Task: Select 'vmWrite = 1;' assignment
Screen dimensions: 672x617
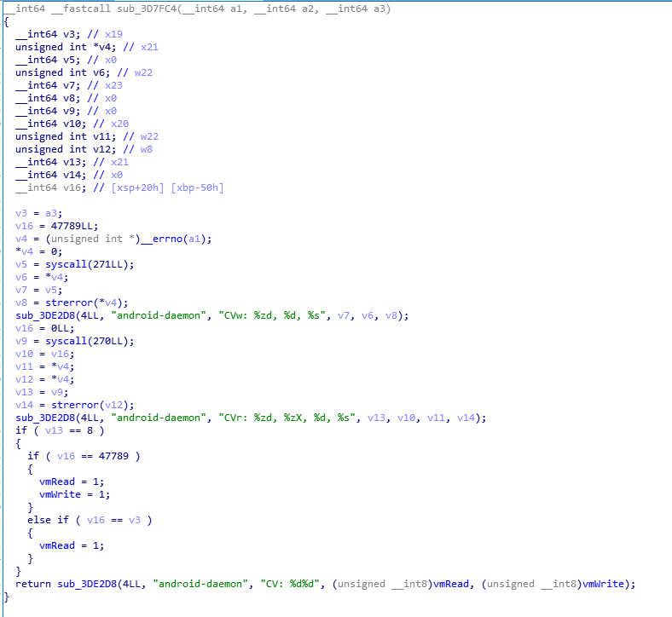Action: pyautogui.click(x=75, y=495)
